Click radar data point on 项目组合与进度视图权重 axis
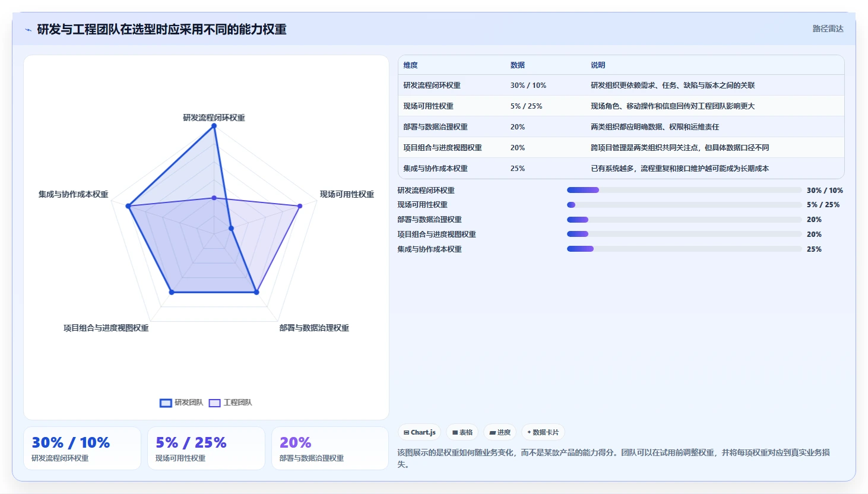Screen dimensions: 868x494 click(x=172, y=292)
